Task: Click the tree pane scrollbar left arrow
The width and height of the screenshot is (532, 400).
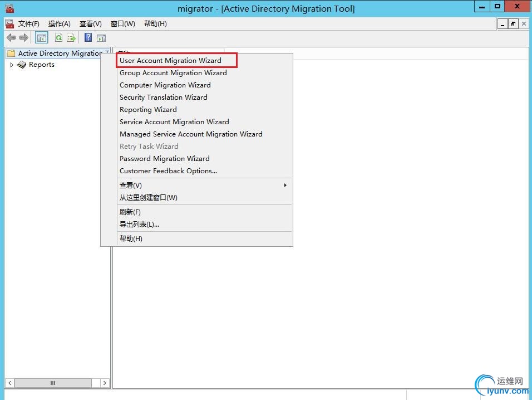Action: click(x=10, y=383)
